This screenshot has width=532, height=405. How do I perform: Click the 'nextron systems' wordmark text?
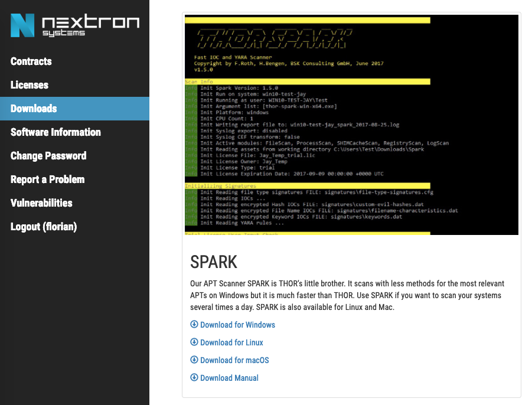coord(90,25)
